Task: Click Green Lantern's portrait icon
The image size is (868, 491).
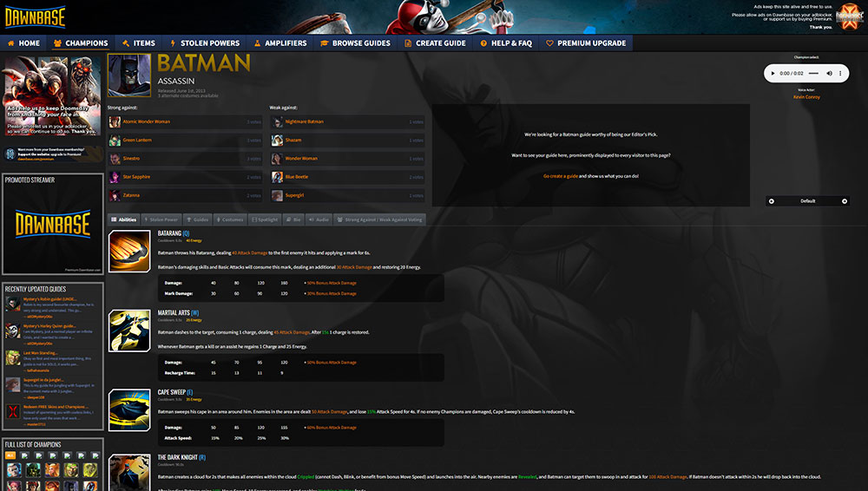Action: pyautogui.click(x=115, y=140)
